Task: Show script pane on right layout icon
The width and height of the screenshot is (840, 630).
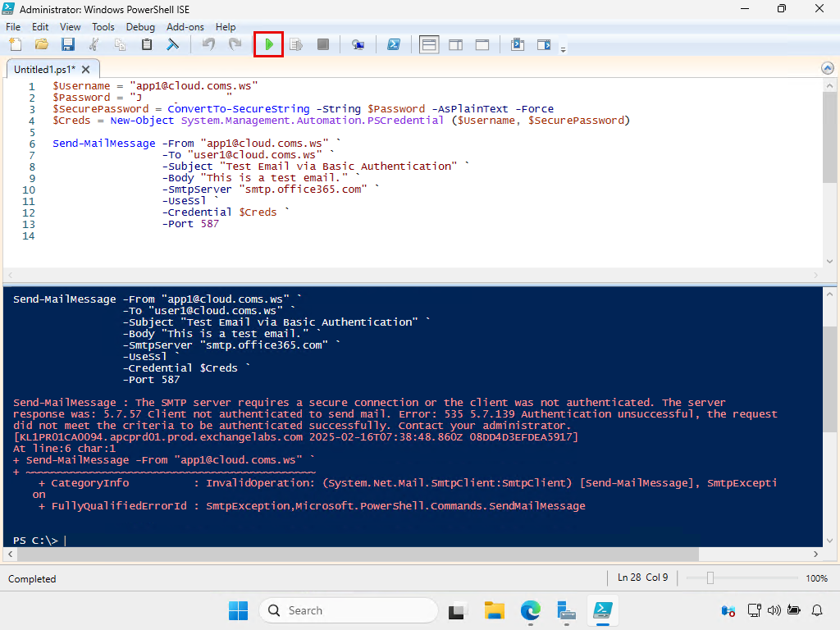Action: click(456, 44)
